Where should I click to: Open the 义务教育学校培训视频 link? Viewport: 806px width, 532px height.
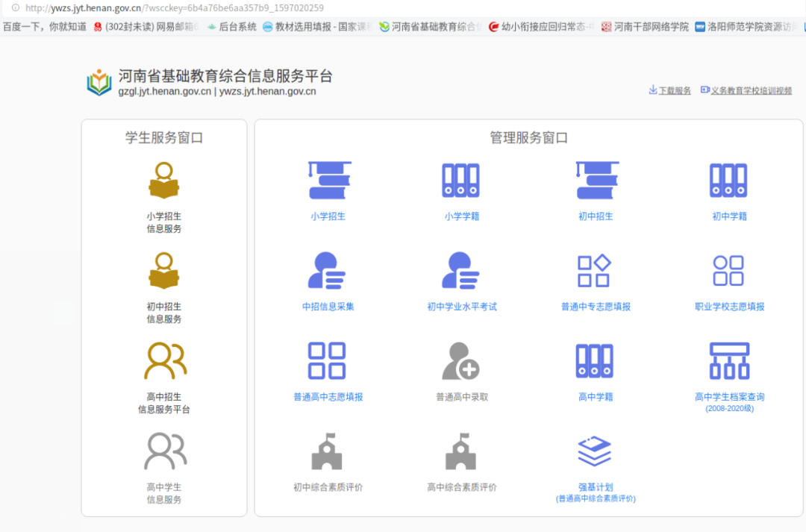point(746,91)
